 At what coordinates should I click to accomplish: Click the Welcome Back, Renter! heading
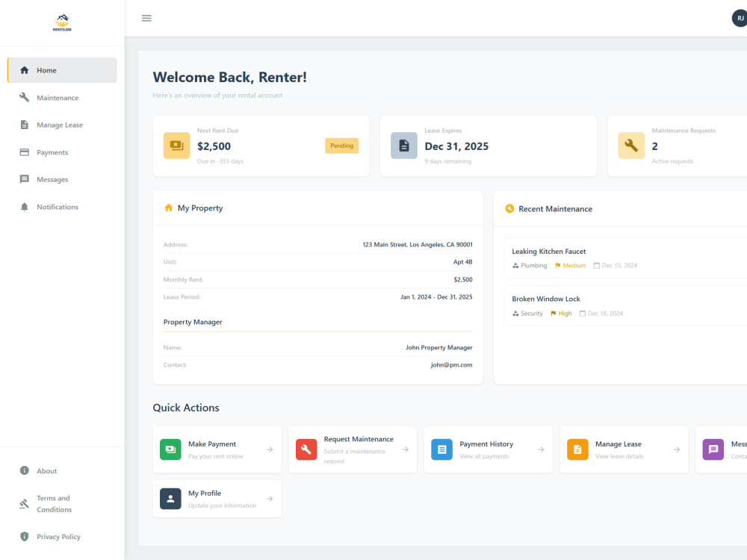click(229, 77)
